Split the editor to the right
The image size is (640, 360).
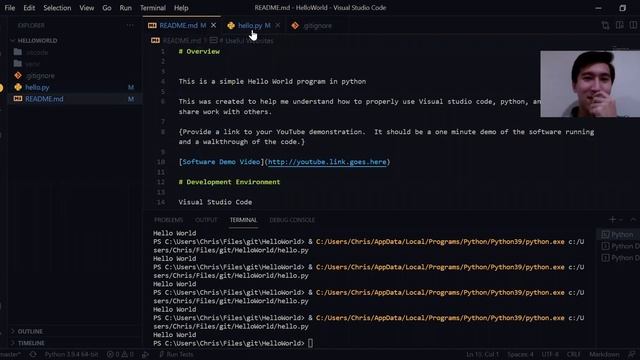pos(633,25)
